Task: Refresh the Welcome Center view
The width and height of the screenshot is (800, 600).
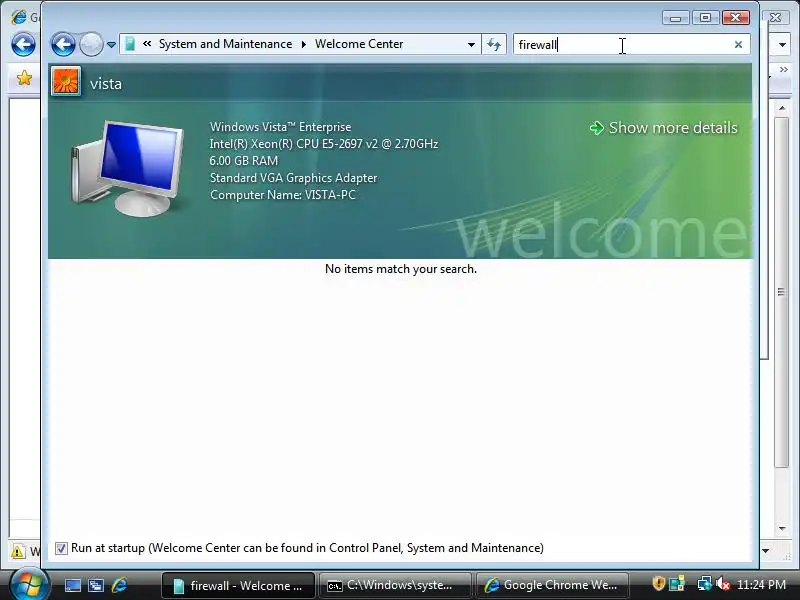Action: [494, 44]
